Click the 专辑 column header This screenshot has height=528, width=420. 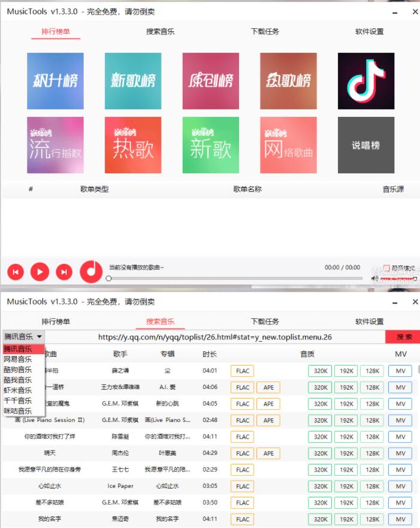click(167, 354)
